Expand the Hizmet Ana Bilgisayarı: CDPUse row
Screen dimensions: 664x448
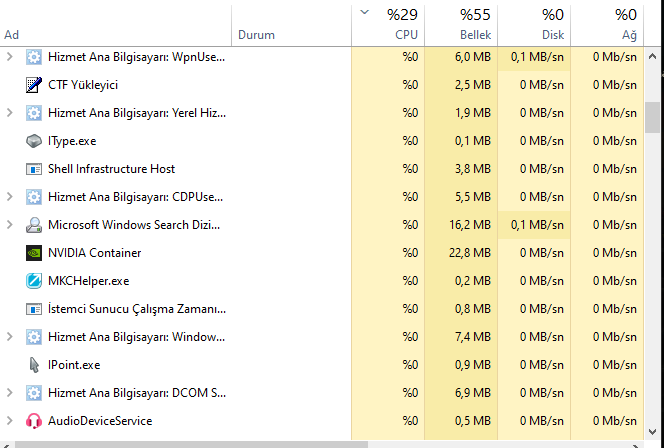coord(9,197)
